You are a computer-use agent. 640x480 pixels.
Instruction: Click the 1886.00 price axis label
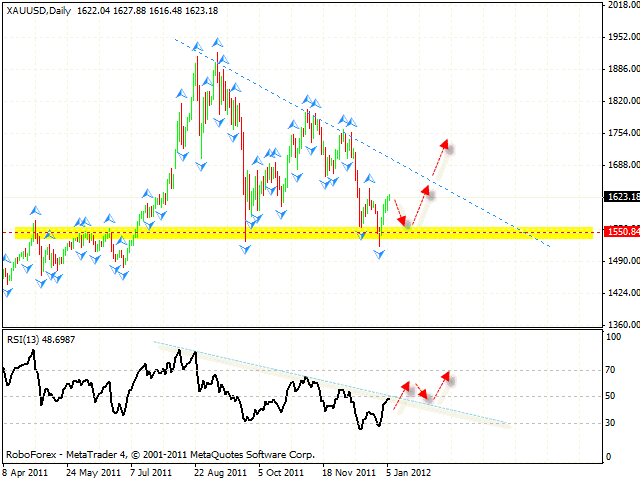(x=619, y=69)
